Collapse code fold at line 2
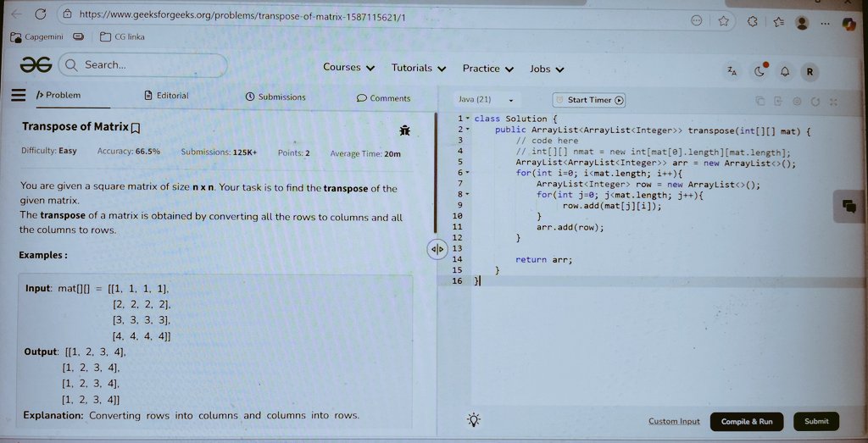The image size is (868, 443). (x=468, y=130)
